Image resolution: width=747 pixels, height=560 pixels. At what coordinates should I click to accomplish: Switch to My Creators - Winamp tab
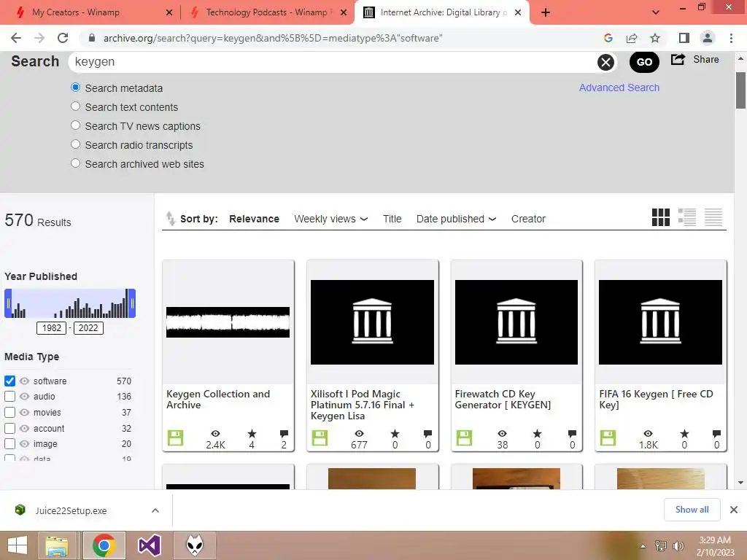[76, 12]
